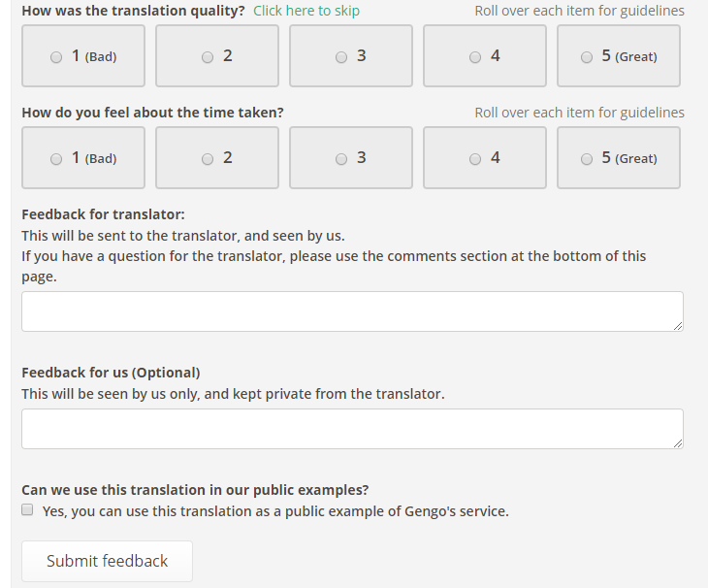Image resolution: width=708 pixels, height=588 pixels.
Task: Focus the Feedback for translator text box
Action: [x=352, y=311]
